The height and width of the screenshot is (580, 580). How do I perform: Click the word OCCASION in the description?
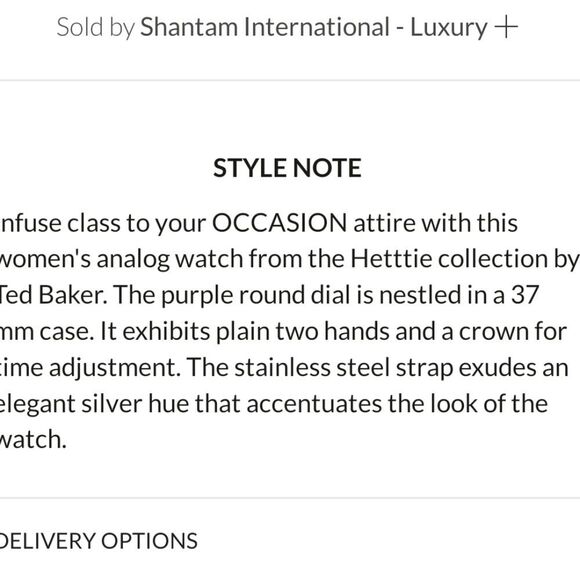pyautogui.click(x=279, y=223)
